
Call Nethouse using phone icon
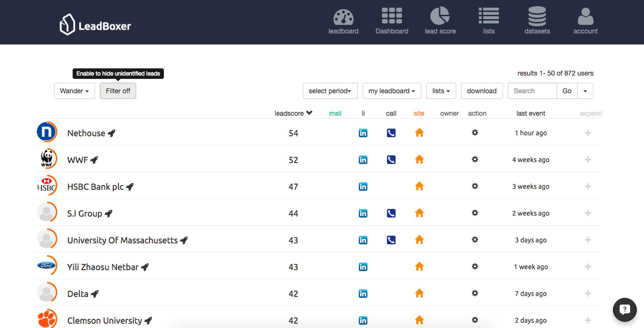click(391, 133)
